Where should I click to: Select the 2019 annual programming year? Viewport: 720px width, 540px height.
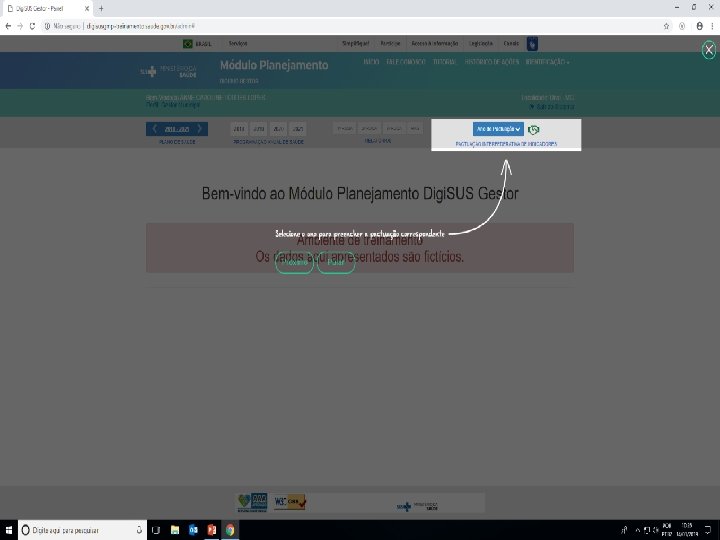point(259,129)
